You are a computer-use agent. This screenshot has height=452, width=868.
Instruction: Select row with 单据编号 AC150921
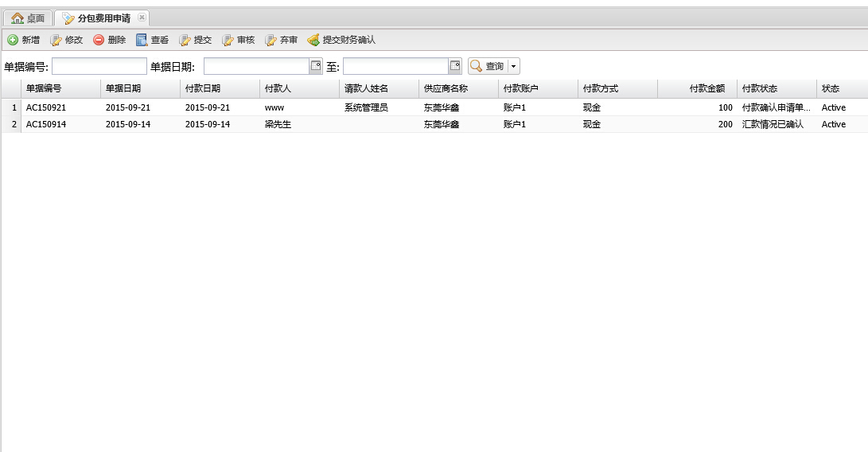pyautogui.click(x=44, y=107)
